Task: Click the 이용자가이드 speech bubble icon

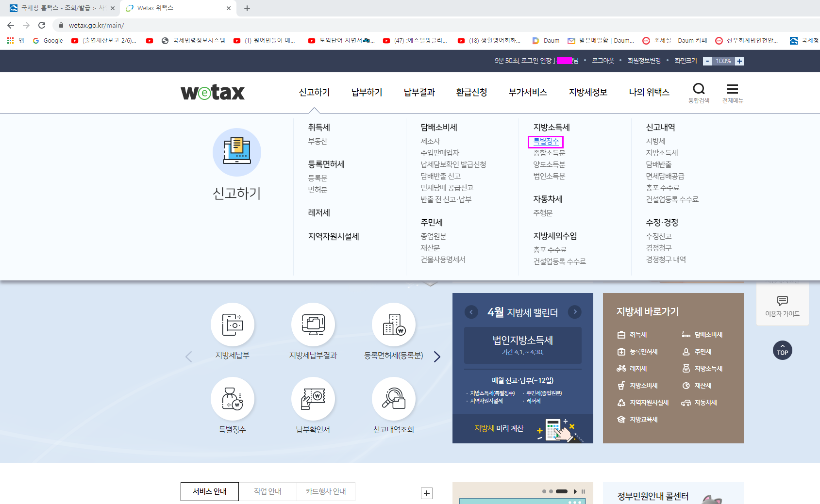Action: [782, 301]
